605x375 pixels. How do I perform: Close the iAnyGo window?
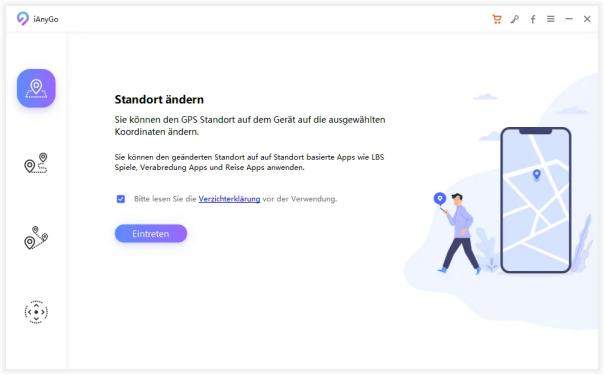587,19
